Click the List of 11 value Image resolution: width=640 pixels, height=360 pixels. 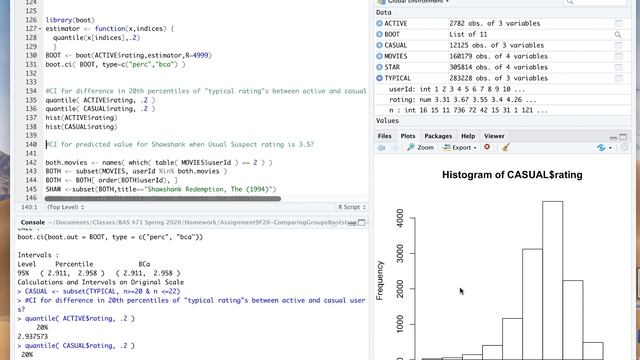point(468,35)
